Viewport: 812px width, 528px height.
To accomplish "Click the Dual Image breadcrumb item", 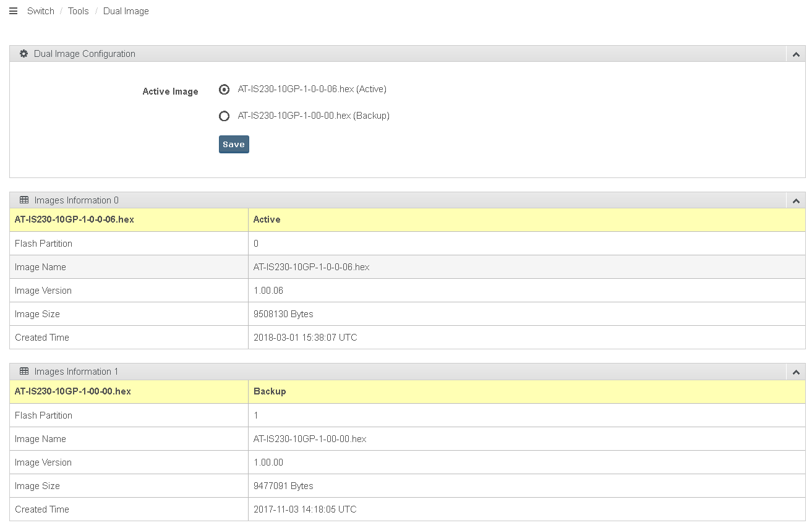I will [126, 11].
